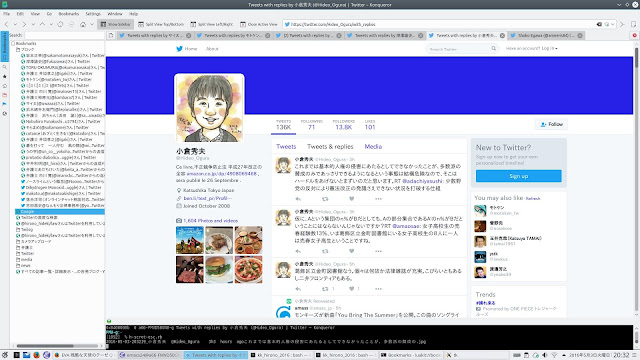Click the Stop loading toolbar icon

[x=71, y=24]
